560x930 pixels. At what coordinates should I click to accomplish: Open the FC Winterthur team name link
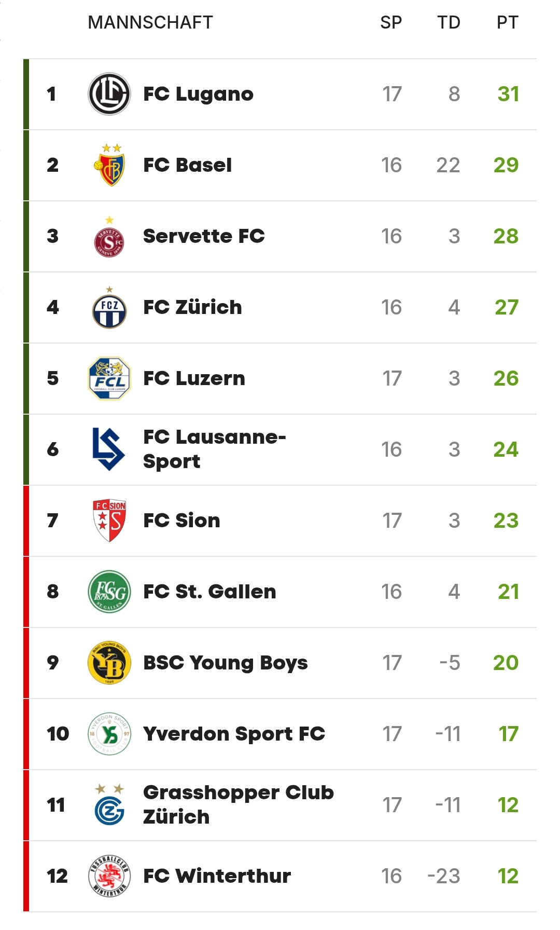click(x=217, y=876)
